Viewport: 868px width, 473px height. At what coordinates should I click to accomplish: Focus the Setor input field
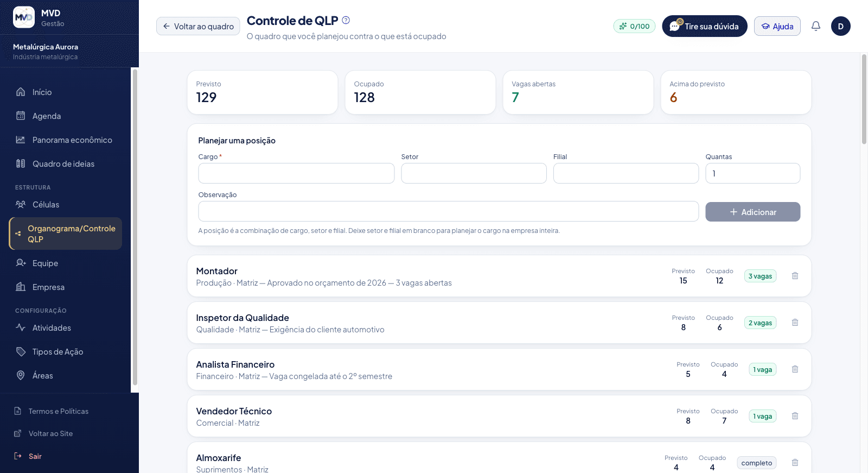click(474, 173)
